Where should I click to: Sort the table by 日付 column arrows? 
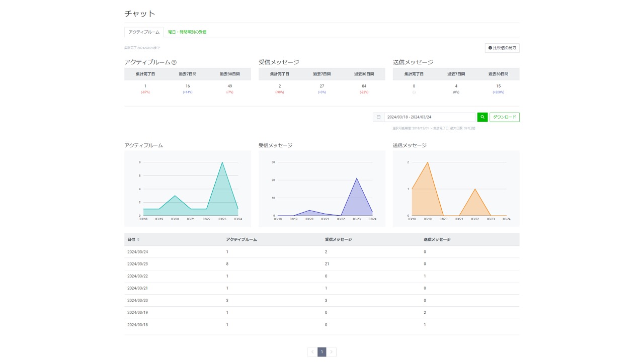click(x=138, y=239)
